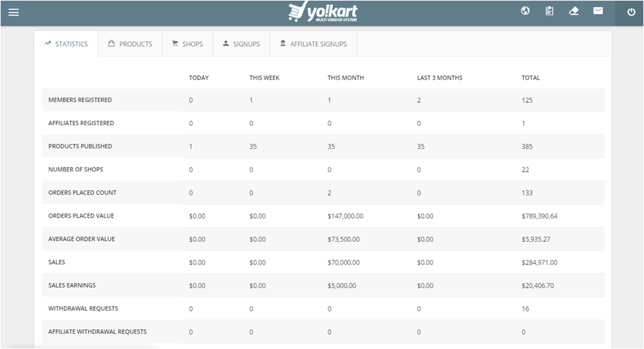This screenshot has height=349, width=644.
Task: Click this month's order value $147,000.00
Action: tap(345, 216)
